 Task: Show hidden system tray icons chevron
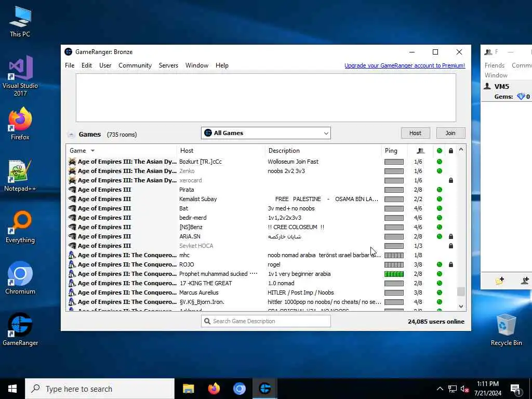[440, 389]
